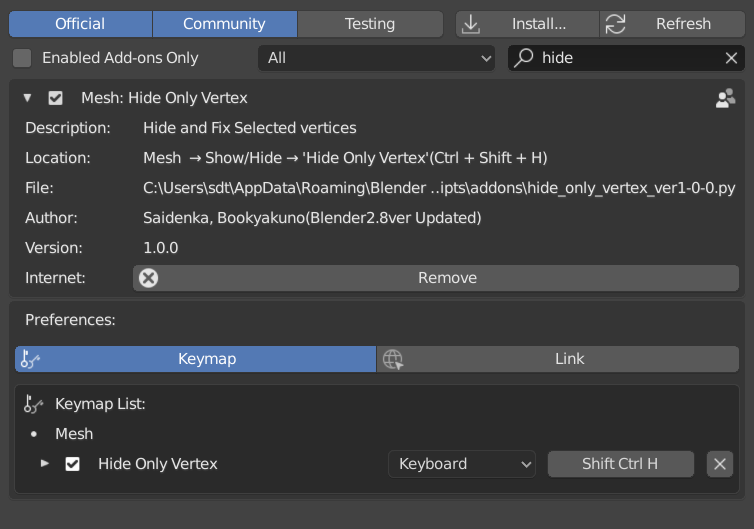This screenshot has height=529, width=754.
Task: Click the keymap icon beside Keymap List
Action: pos(34,404)
